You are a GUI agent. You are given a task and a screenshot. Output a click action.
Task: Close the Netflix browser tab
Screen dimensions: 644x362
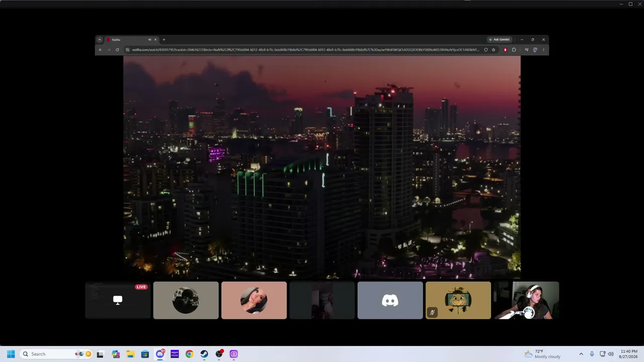pos(155,40)
